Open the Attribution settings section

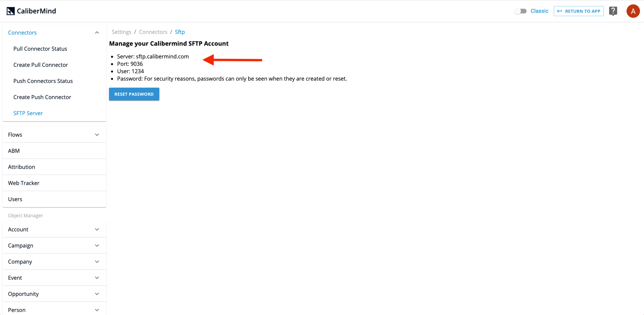click(x=54, y=167)
